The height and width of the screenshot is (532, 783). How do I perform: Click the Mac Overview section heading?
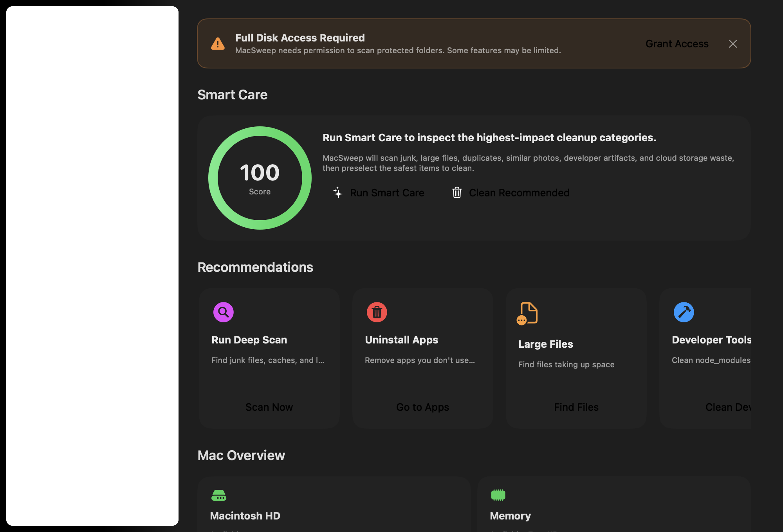241,455
